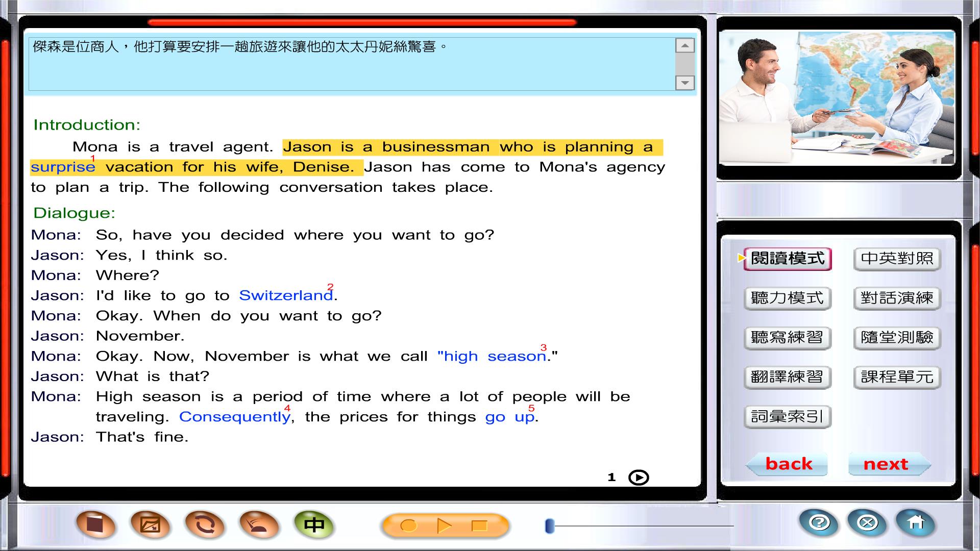Image resolution: width=980 pixels, height=551 pixels.
Task: Click the red next button
Action: (x=886, y=464)
